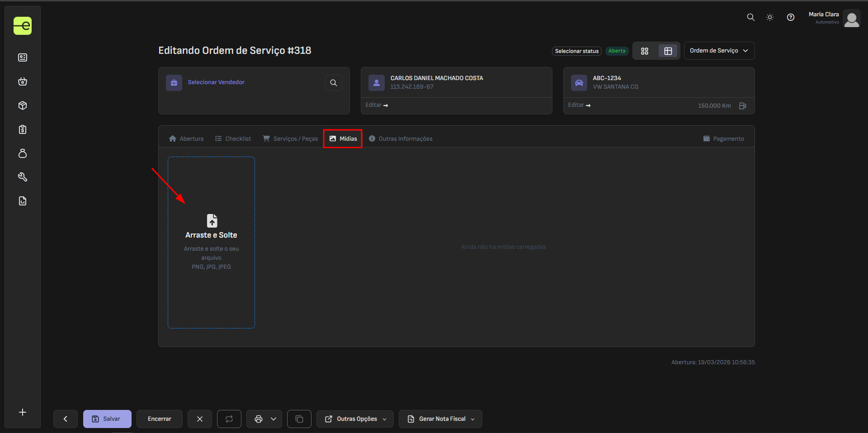Click Selecionar status badge
This screenshot has width=868, height=433.
pyautogui.click(x=576, y=51)
